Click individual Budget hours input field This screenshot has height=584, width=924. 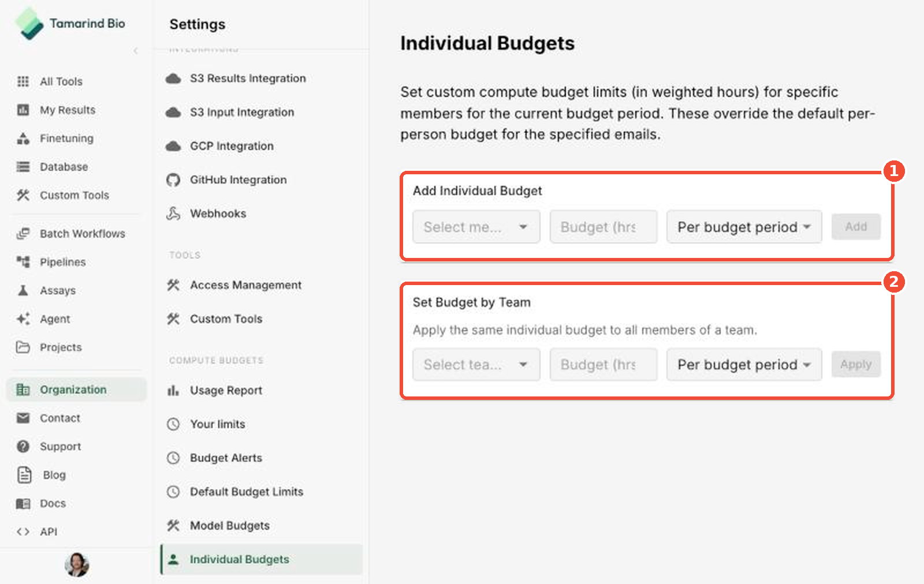point(603,227)
